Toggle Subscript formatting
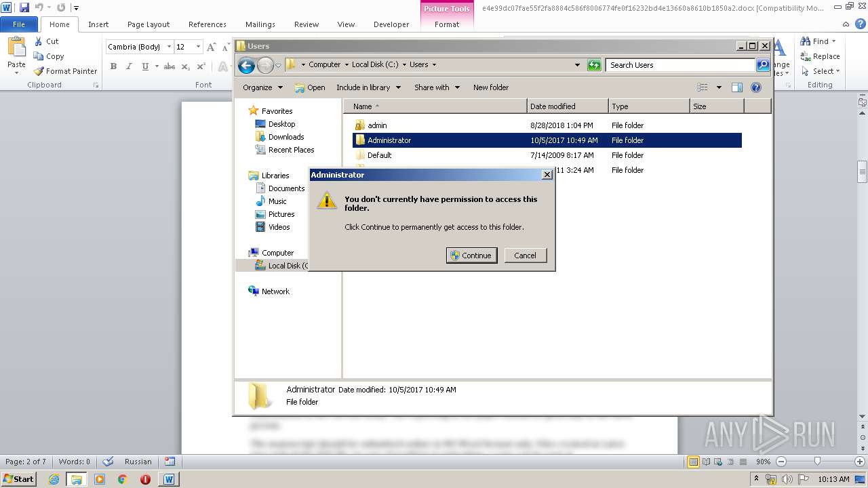This screenshot has height=488, width=868. point(186,66)
